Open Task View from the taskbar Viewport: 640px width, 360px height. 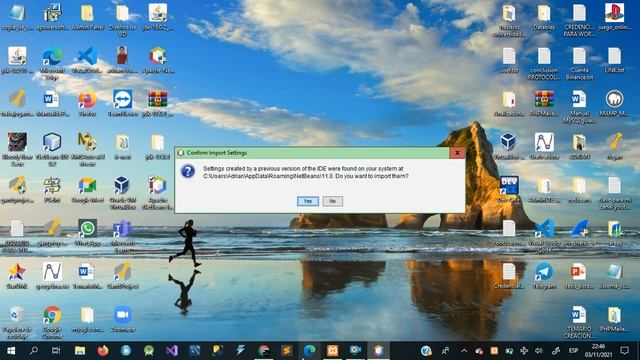[56, 351]
